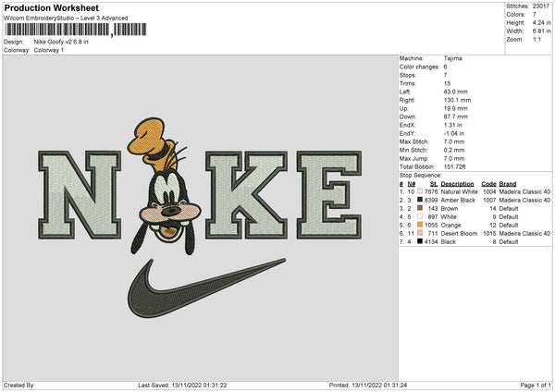Select "Natural White" description in row 1

(x=460, y=191)
